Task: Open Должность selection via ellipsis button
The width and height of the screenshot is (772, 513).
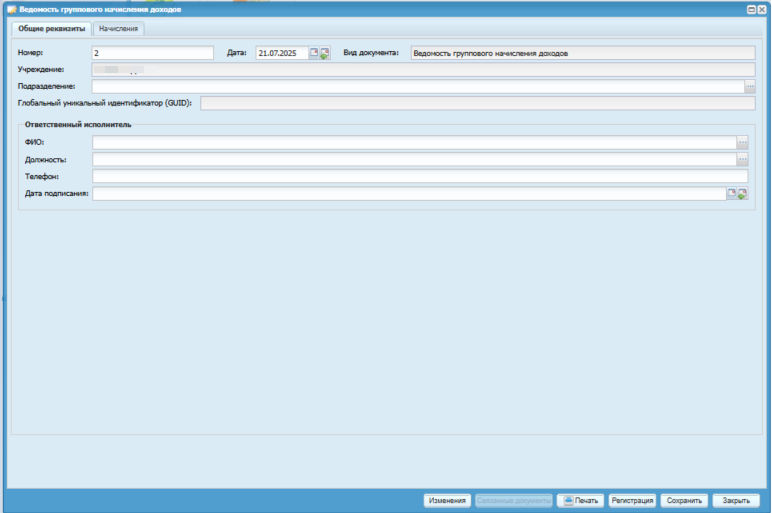Action: point(742,160)
